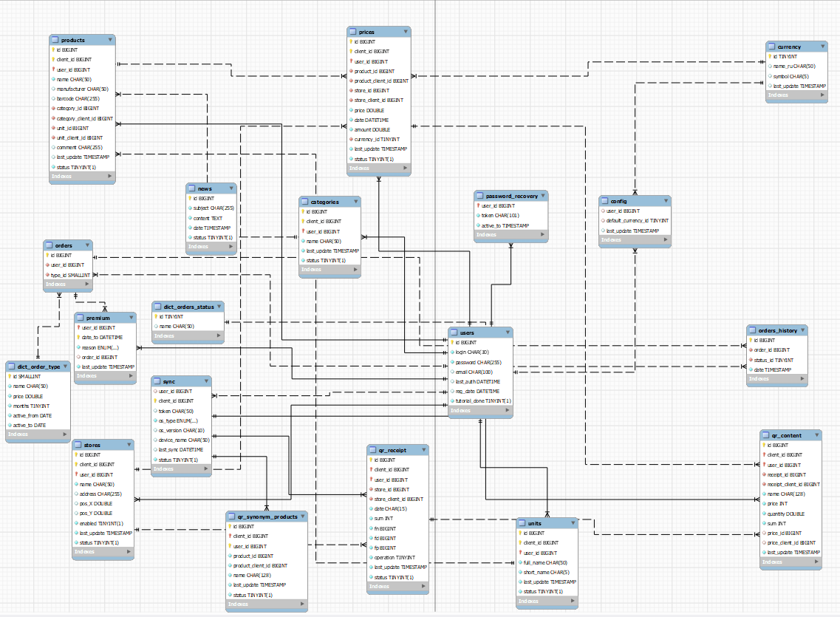Collapse the currency table with header arrow
Image resolution: width=840 pixels, height=617 pixels.
pos(822,46)
